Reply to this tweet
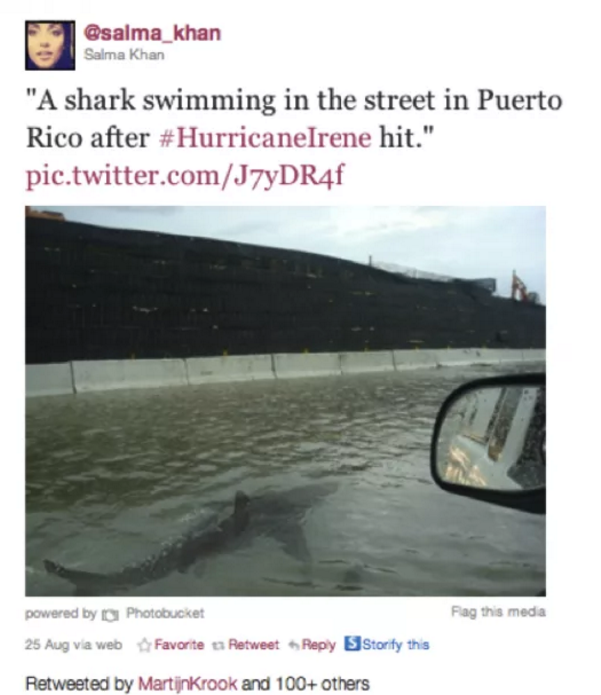Image resolution: width=601 pixels, height=695 pixels. 318,645
